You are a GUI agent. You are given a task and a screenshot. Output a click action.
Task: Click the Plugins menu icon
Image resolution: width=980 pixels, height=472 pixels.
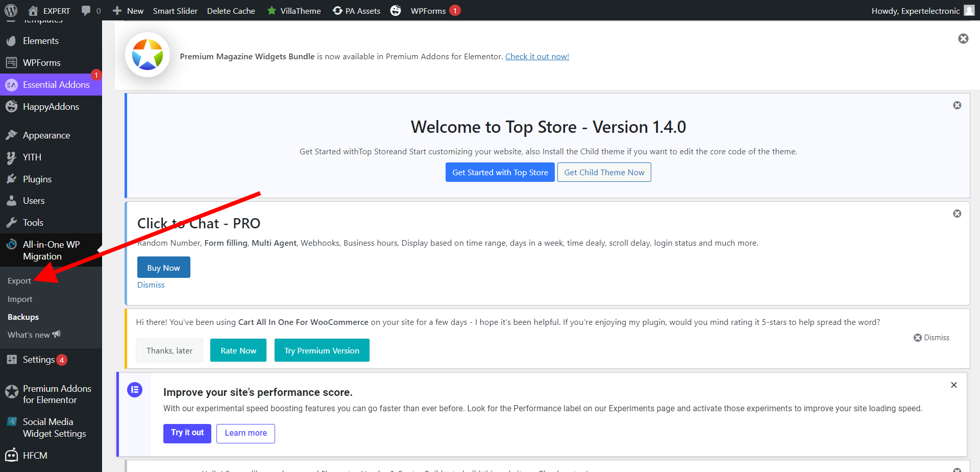pyautogui.click(x=11, y=179)
